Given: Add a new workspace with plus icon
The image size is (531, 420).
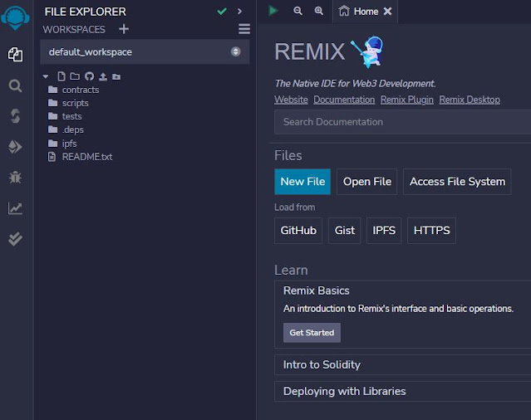Looking at the screenshot, I should coord(124,29).
